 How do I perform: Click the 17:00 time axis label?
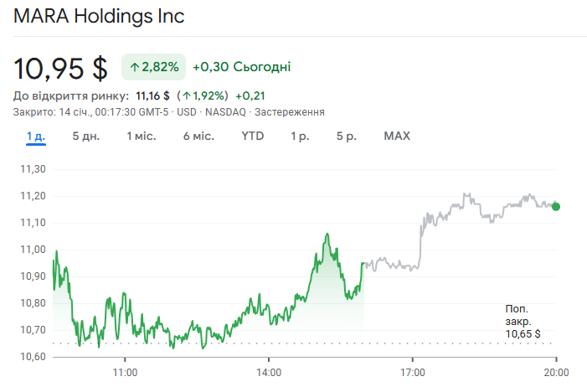413,371
